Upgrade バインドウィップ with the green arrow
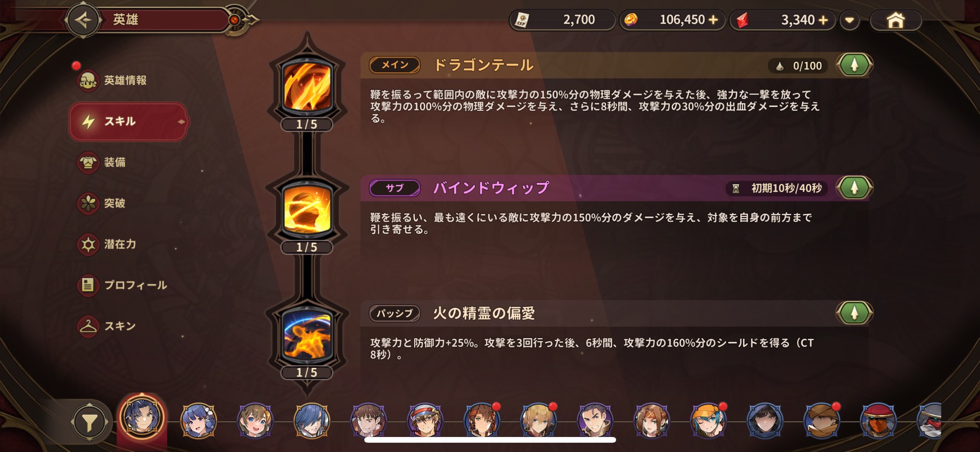980x452 pixels. coord(854,188)
